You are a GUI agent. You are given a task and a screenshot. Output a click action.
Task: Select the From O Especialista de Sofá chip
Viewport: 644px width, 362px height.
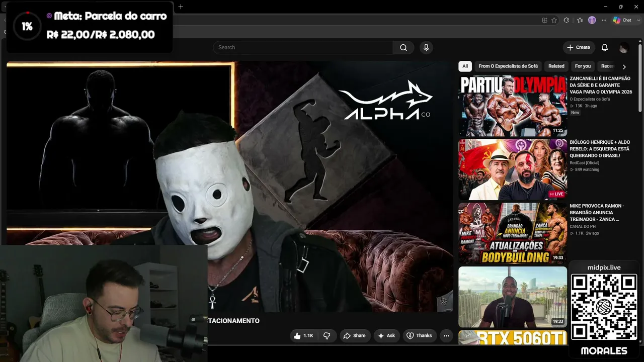tap(508, 66)
